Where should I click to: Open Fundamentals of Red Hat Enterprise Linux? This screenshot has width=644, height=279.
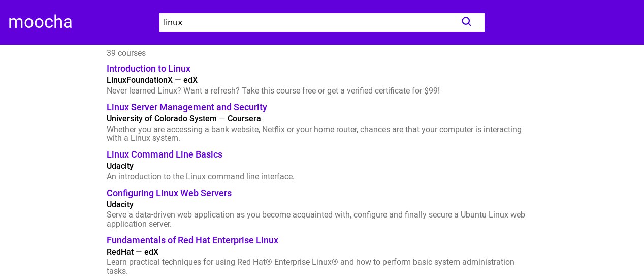click(192, 240)
